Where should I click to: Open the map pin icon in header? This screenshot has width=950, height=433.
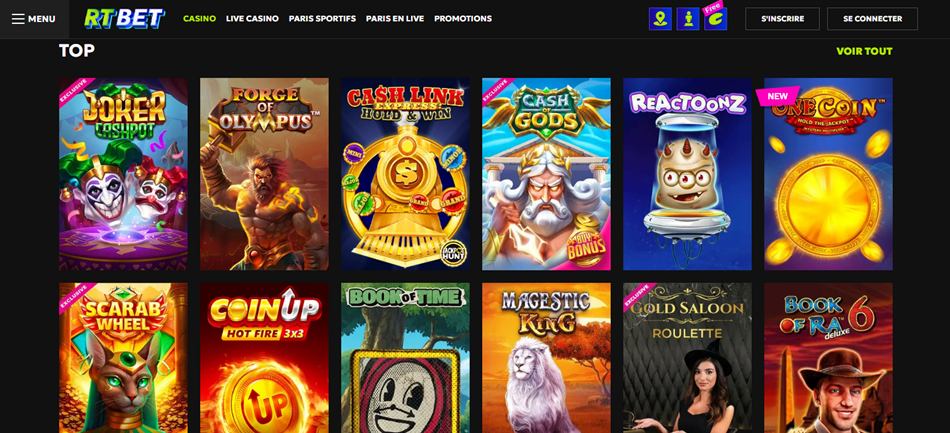point(660,19)
